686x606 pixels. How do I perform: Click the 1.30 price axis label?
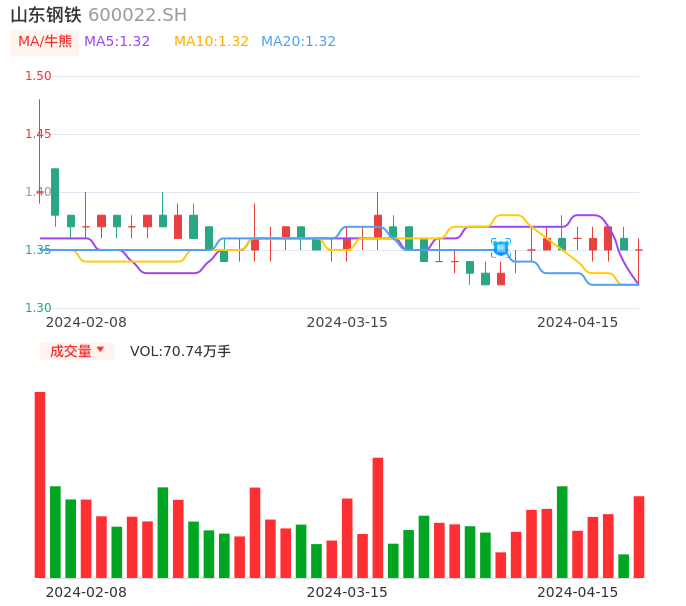[38, 308]
